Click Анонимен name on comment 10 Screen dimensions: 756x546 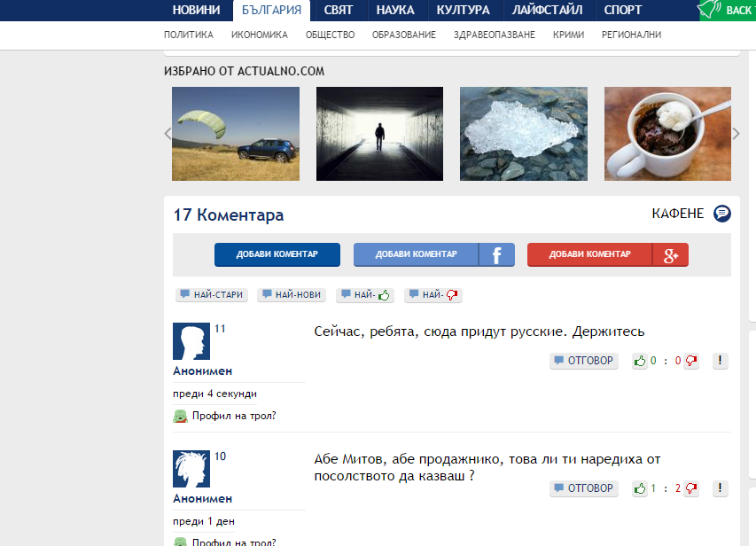202,498
